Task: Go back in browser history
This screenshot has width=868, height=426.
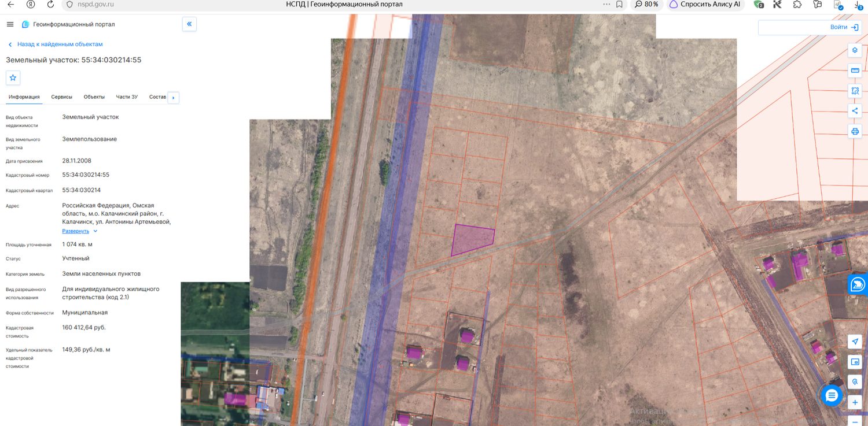Action: tap(10, 4)
